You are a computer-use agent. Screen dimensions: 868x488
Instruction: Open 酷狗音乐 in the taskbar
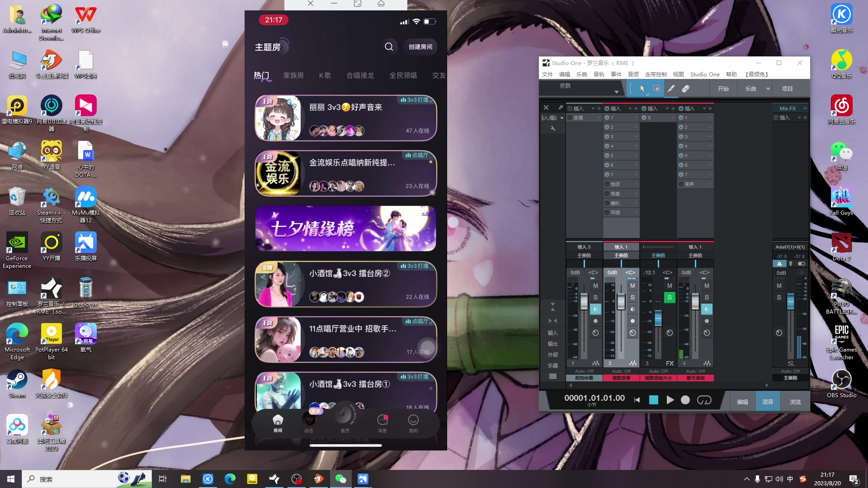[208, 479]
